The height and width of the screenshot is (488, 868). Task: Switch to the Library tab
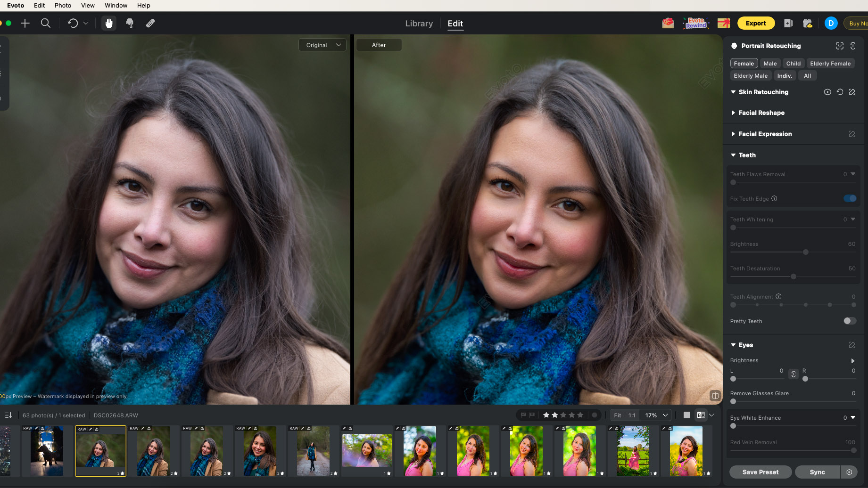pyautogui.click(x=419, y=23)
